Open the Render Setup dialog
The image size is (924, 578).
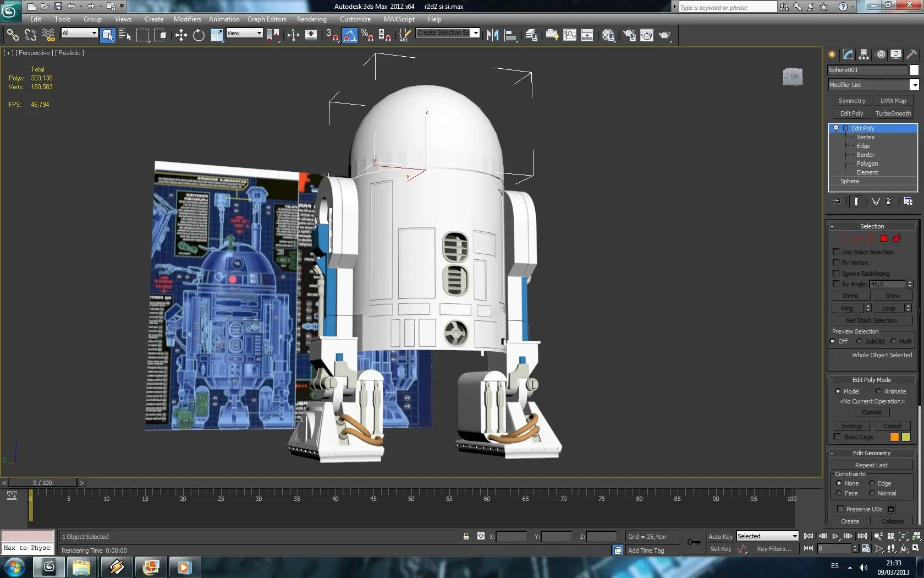point(629,35)
